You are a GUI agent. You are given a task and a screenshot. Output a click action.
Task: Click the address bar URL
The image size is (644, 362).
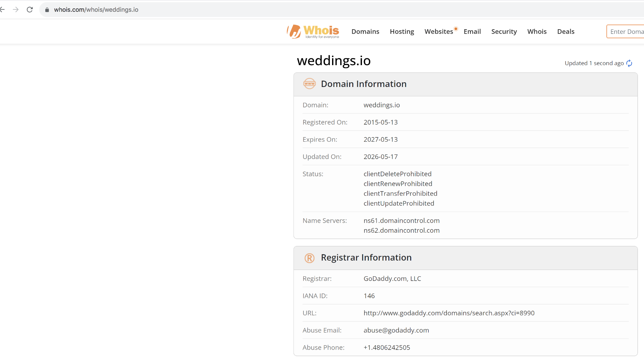(x=96, y=10)
